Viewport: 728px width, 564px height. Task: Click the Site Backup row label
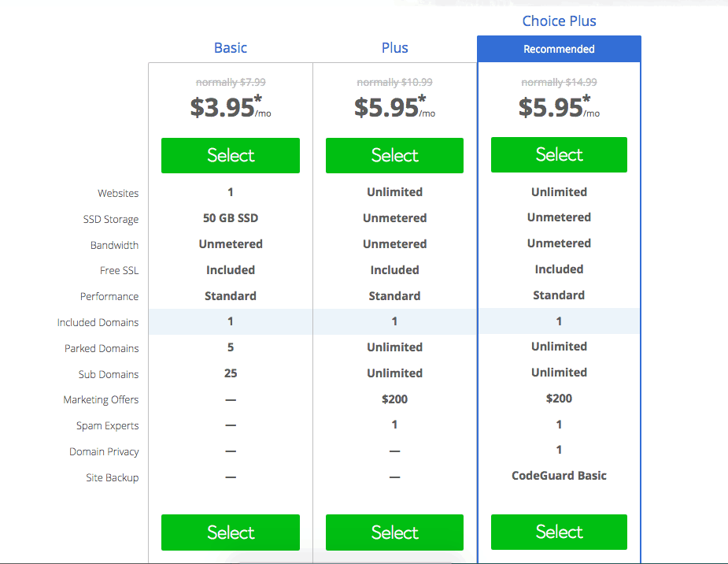(113, 478)
